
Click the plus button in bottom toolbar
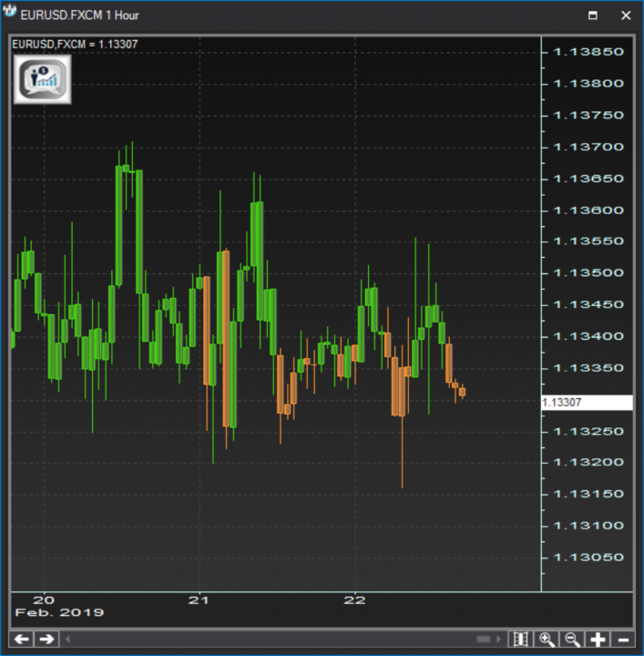598,640
